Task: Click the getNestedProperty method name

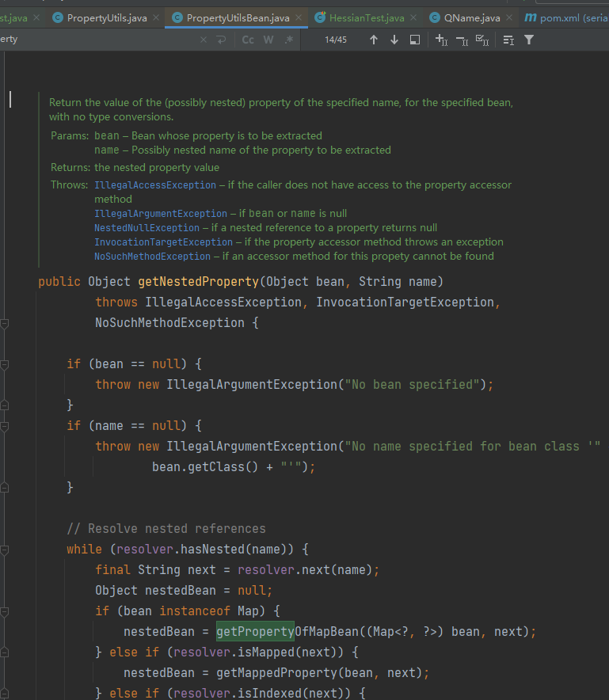Action: (x=198, y=282)
